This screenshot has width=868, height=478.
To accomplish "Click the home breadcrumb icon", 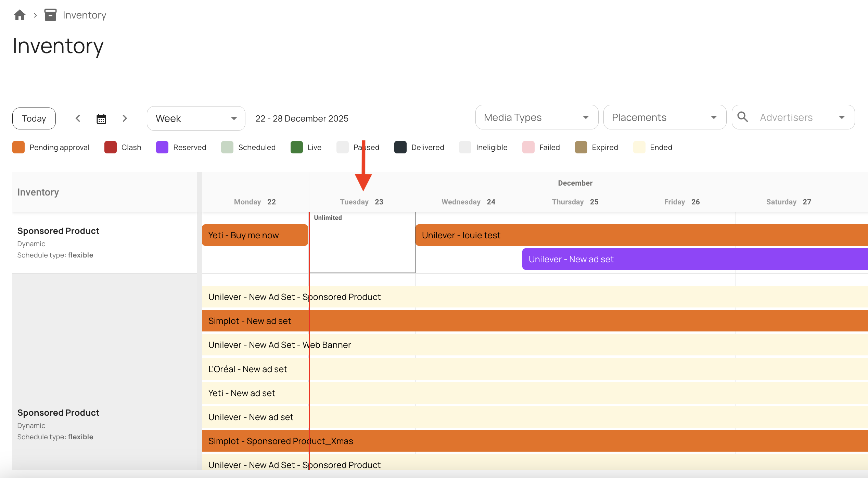I will [x=20, y=15].
